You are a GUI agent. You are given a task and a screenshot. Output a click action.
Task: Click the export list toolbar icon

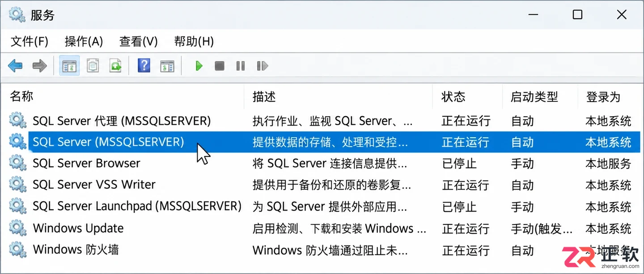click(115, 66)
